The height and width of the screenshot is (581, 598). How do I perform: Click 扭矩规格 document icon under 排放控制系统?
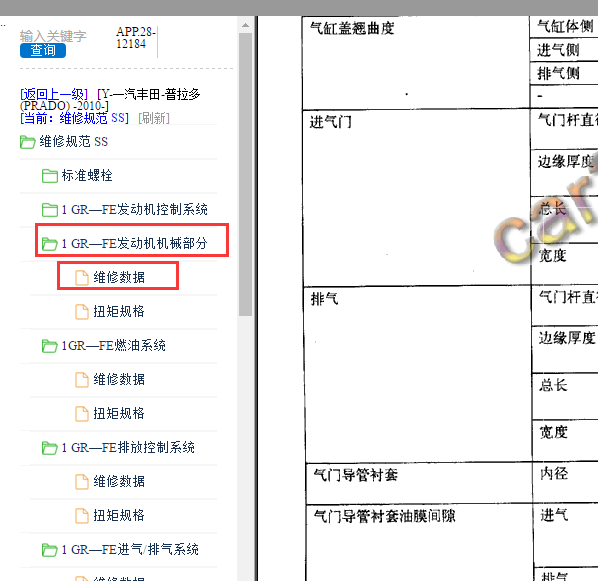pos(82,516)
